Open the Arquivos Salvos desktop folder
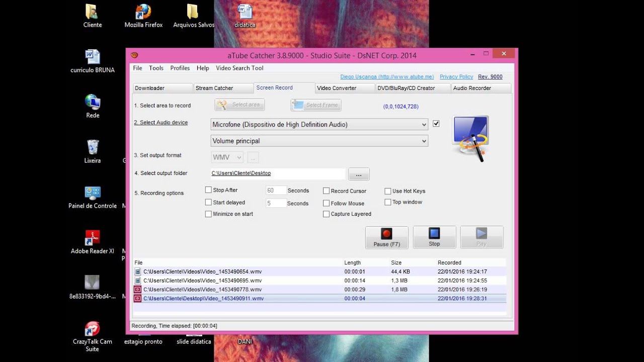This screenshot has height=362, width=644. [194, 15]
